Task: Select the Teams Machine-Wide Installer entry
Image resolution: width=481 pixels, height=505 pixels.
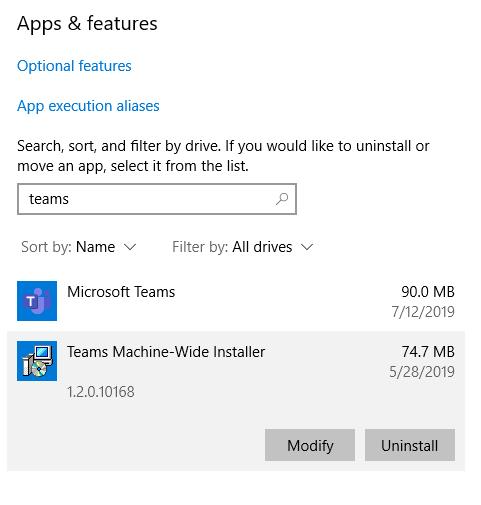Action: tap(236, 401)
